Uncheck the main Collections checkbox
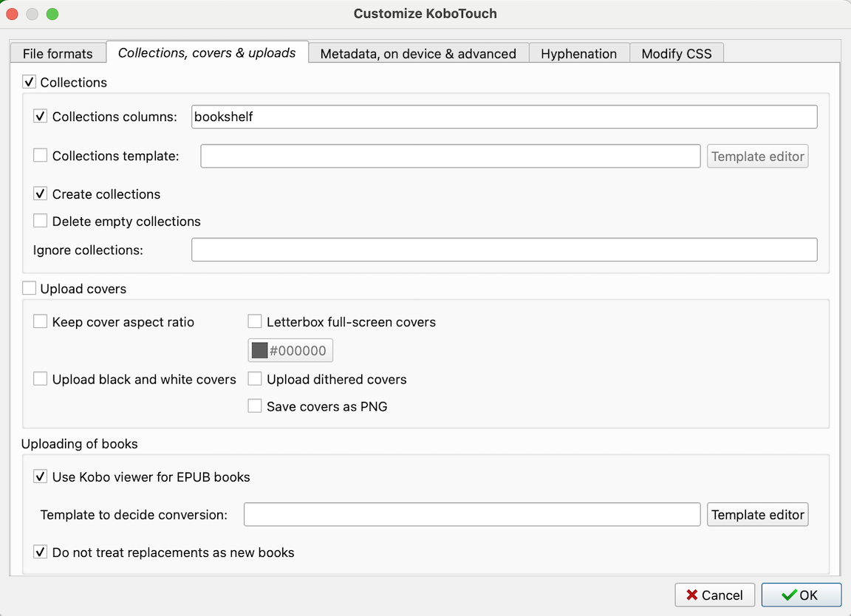Viewport: 851px width, 616px height. (x=30, y=82)
